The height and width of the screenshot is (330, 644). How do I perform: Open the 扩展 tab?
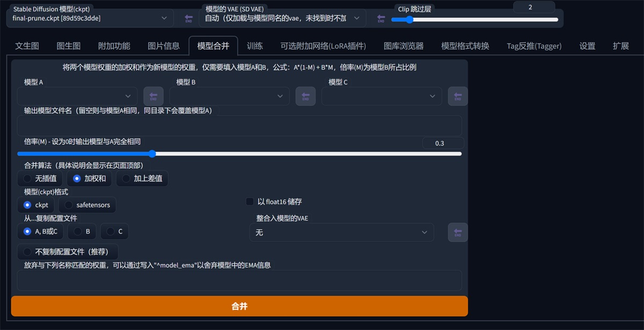coord(620,46)
